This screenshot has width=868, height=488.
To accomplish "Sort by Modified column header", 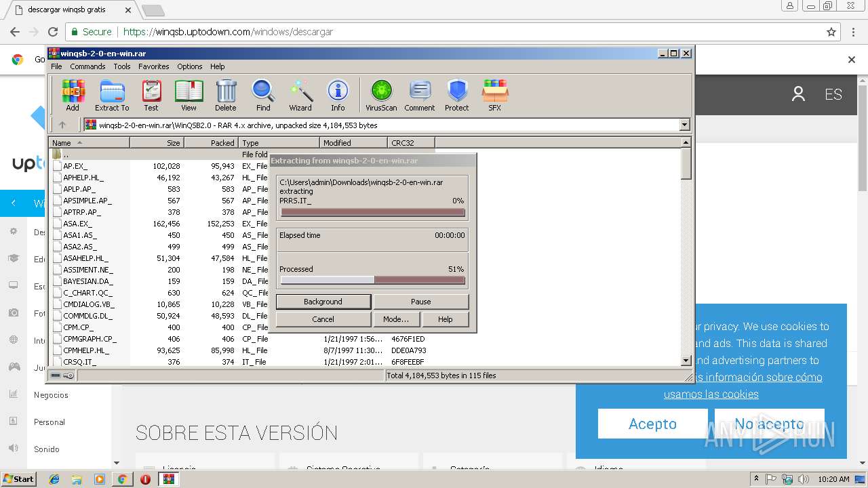I will click(353, 142).
